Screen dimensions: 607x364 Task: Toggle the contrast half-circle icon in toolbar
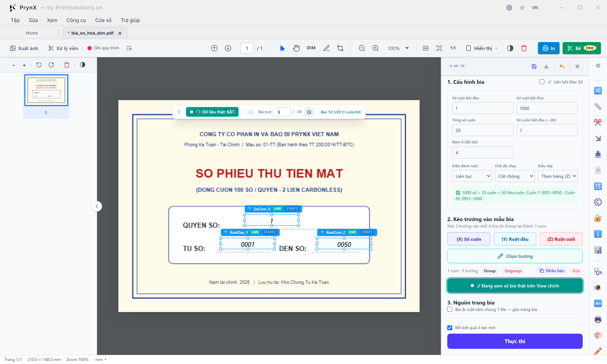click(510, 48)
